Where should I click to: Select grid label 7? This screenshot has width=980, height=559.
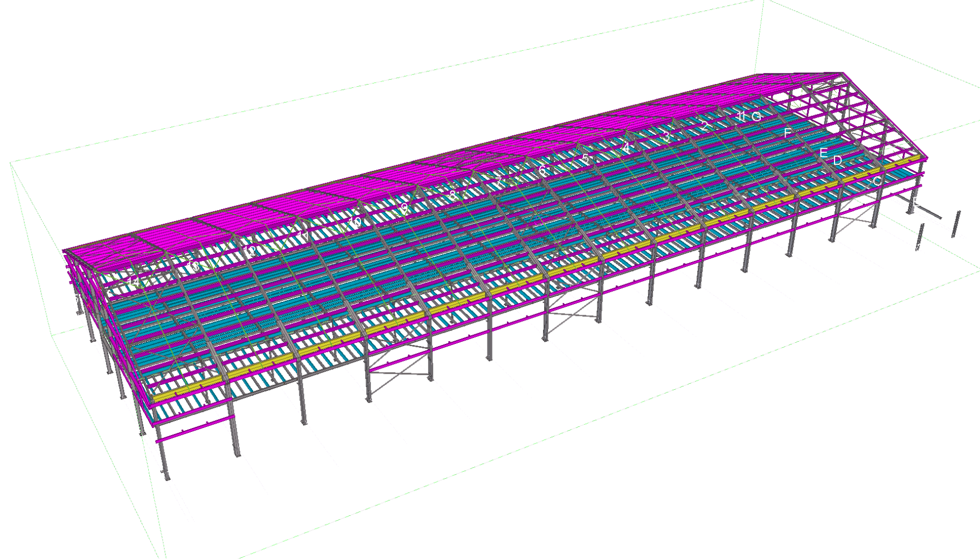[499, 182]
